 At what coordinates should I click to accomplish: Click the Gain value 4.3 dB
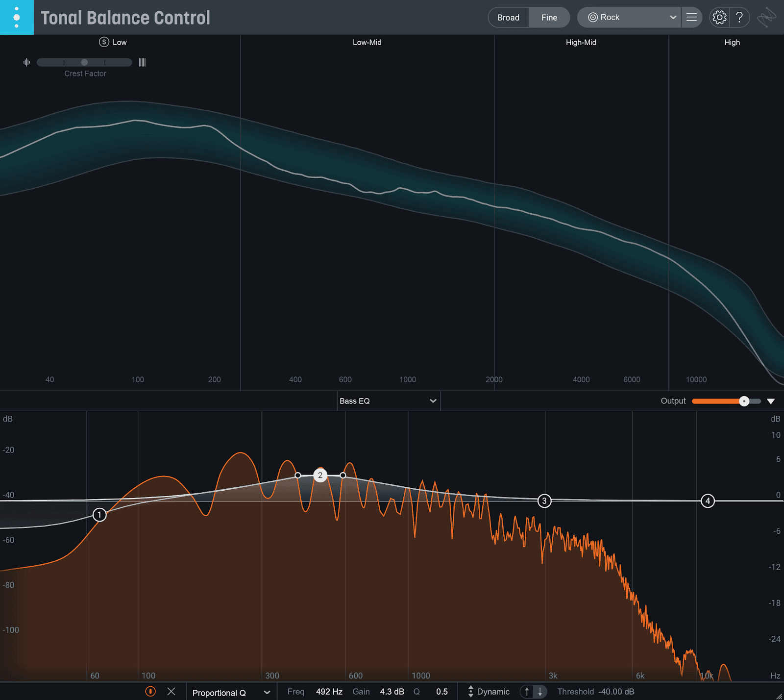[x=392, y=692]
